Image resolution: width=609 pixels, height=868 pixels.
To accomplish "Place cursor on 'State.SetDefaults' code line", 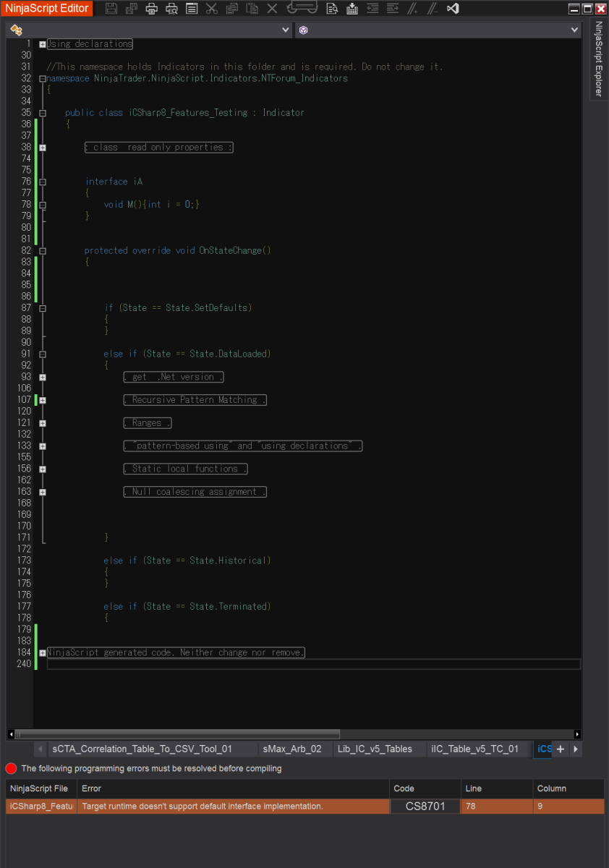I will pyautogui.click(x=178, y=308).
